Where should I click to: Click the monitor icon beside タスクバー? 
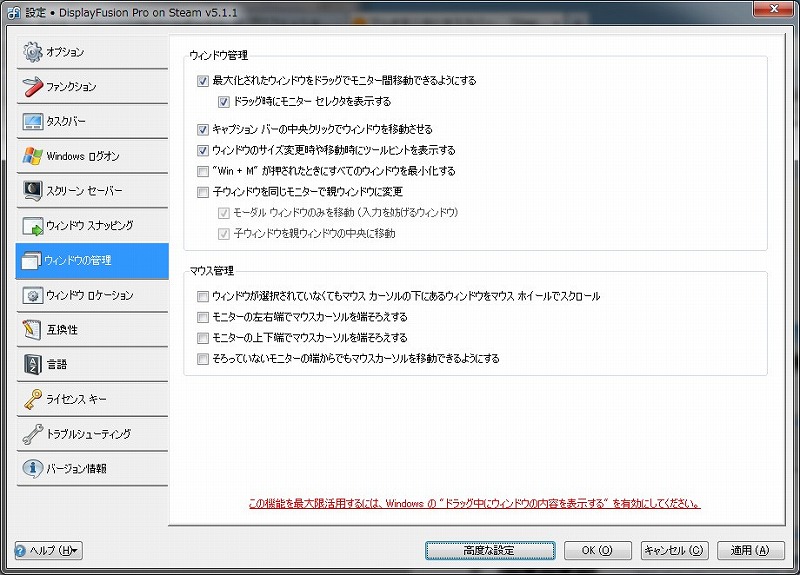[33, 121]
